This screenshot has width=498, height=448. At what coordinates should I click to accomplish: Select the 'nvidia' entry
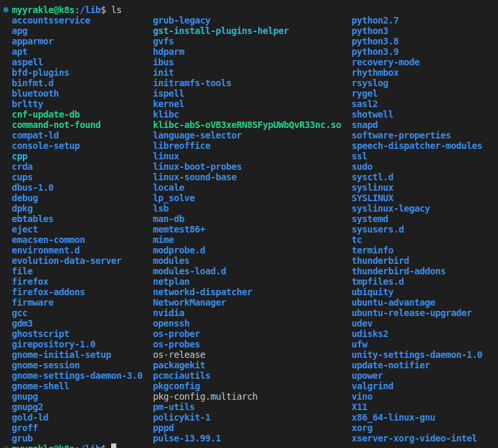pyautogui.click(x=169, y=313)
